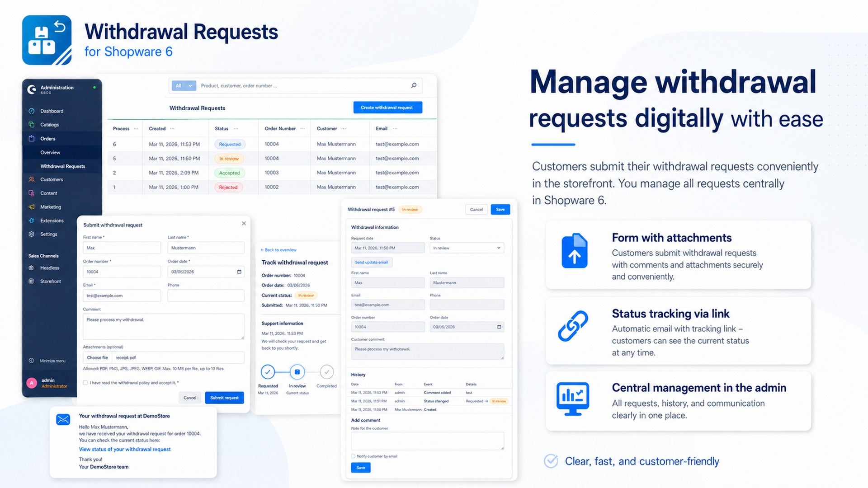Click the Content icon in the sidebar

[x=32, y=193]
